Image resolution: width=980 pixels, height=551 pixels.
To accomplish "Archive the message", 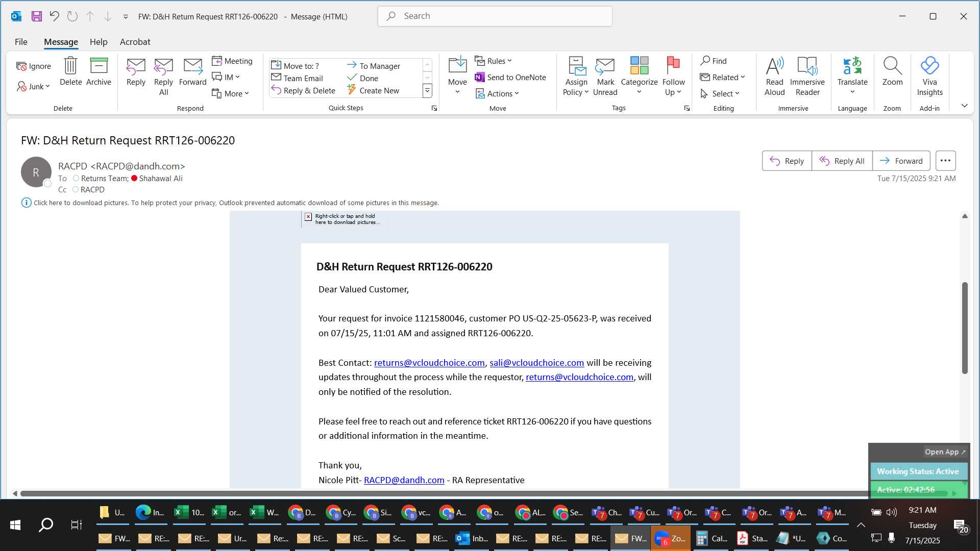I will 99,71.
